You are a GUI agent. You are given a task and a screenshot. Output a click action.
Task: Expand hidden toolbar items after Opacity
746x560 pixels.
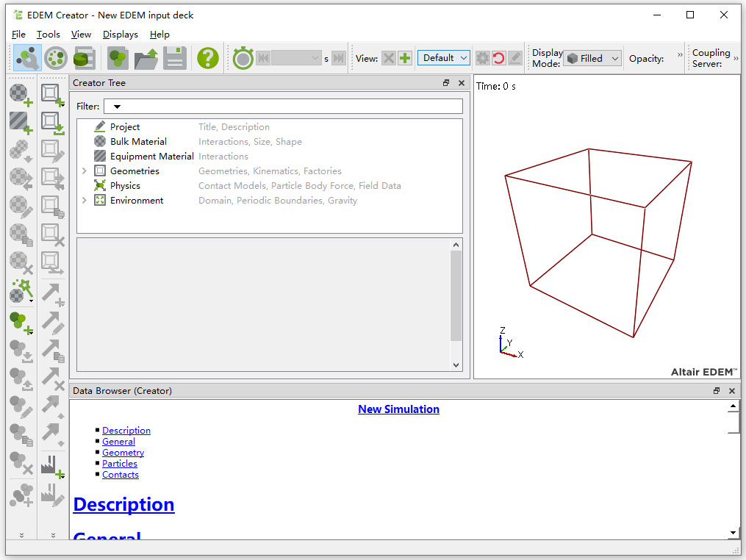click(x=680, y=54)
